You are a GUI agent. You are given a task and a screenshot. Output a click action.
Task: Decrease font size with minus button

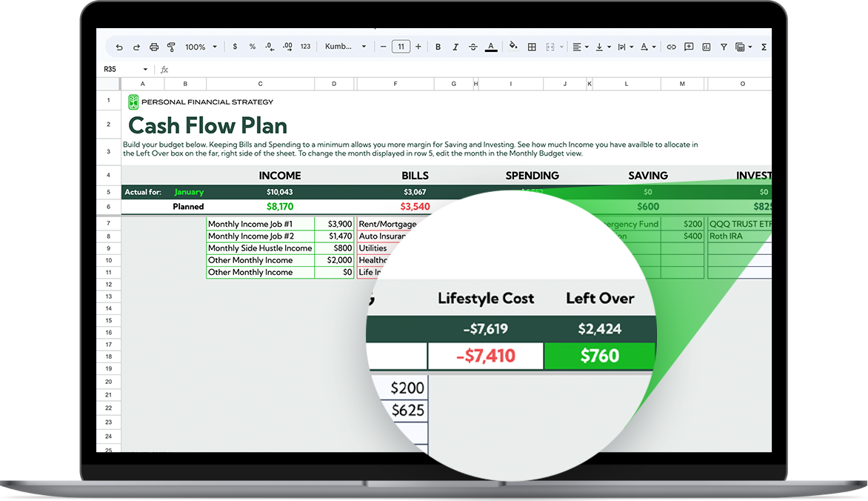point(383,47)
